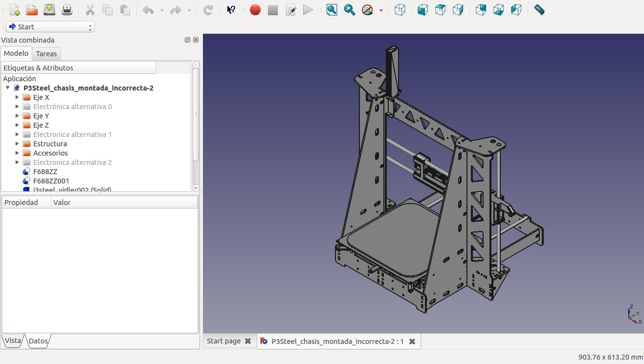Collapse the P3Steel_chasis_montada_incorrecta-2 document tree

[8, 88]
